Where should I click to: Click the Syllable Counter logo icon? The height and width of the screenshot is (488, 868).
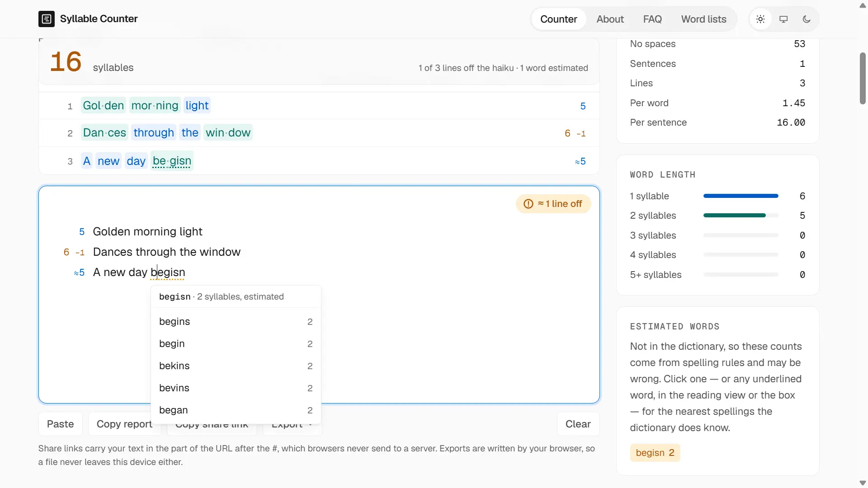click(x=47, y=19)
